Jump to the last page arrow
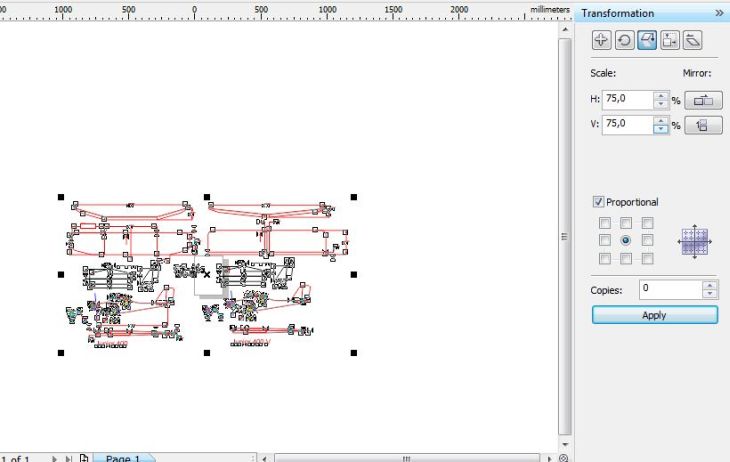 pos(68,459)
